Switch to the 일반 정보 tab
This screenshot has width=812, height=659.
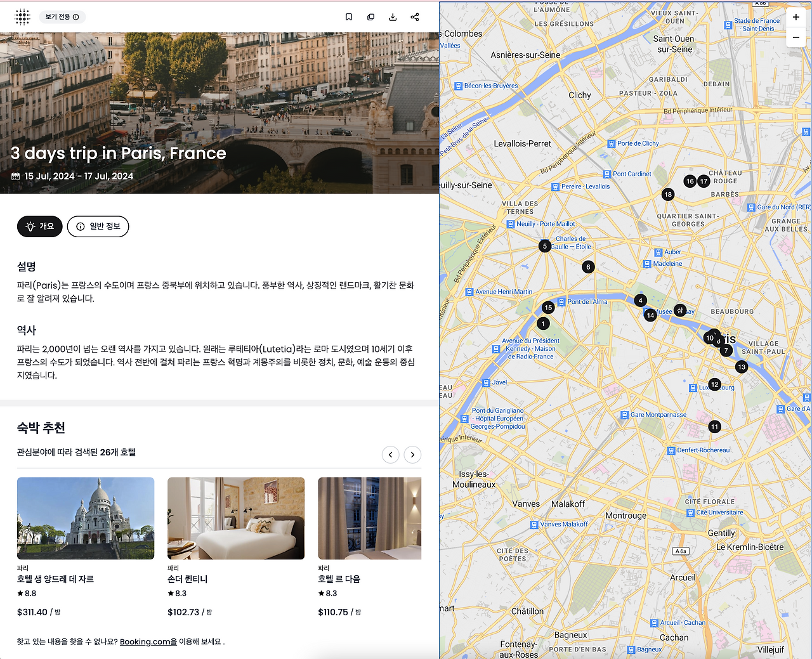[x=98, y=226]
